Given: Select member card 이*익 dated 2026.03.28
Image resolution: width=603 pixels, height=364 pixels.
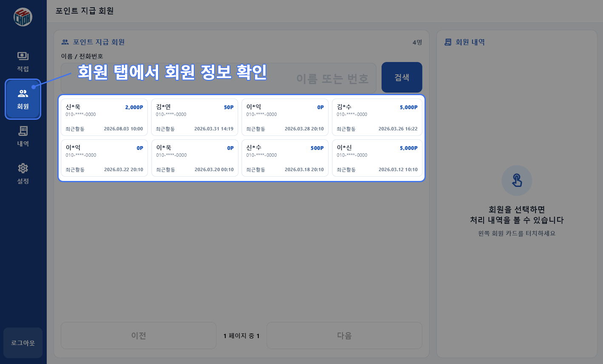Looking at the screenshot, I should tap(285, 117).
